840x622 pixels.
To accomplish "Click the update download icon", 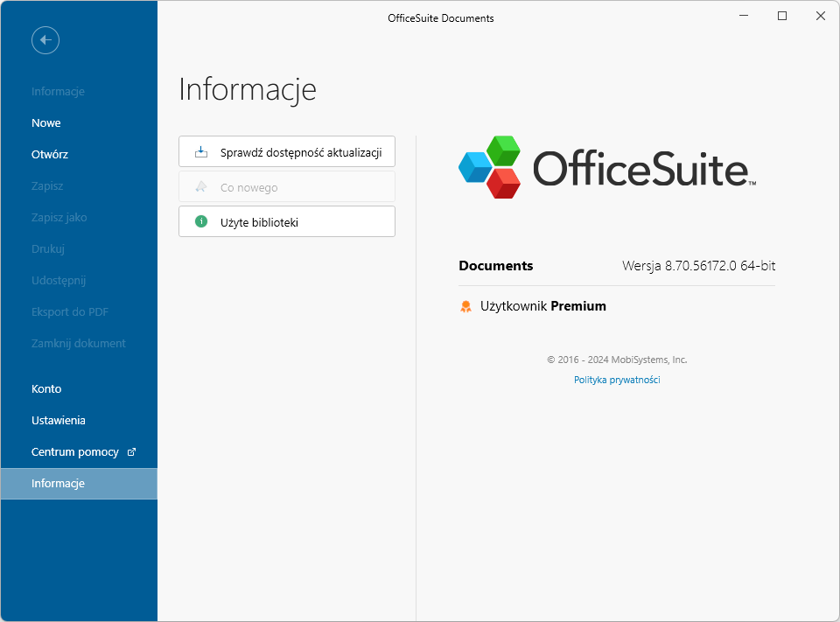I will coord(201,152).
